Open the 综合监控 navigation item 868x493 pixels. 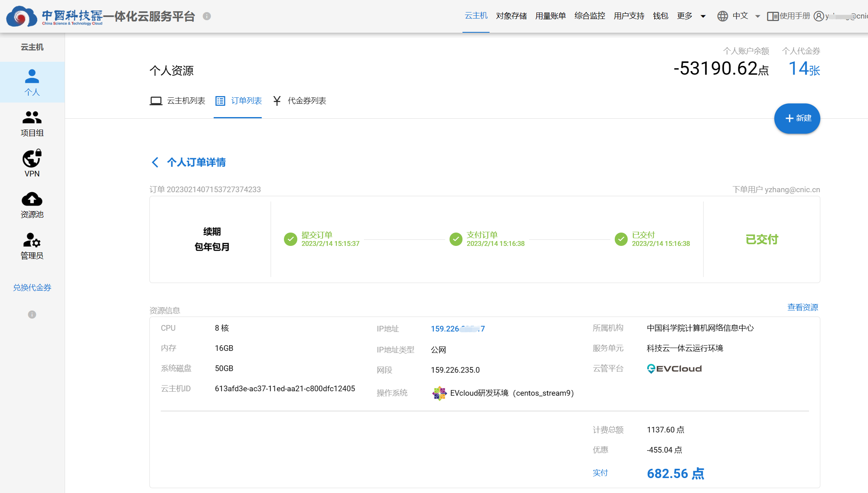[x=590, y=16]
